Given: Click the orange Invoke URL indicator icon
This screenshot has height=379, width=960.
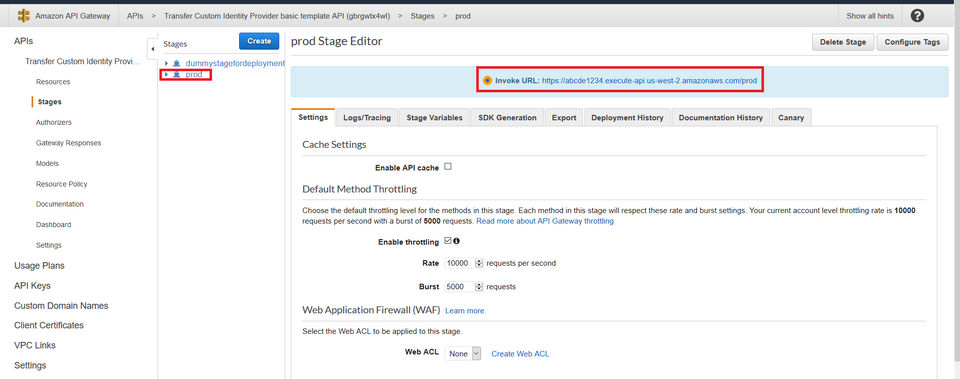Looking at the screenshot, I should (487, 80).
